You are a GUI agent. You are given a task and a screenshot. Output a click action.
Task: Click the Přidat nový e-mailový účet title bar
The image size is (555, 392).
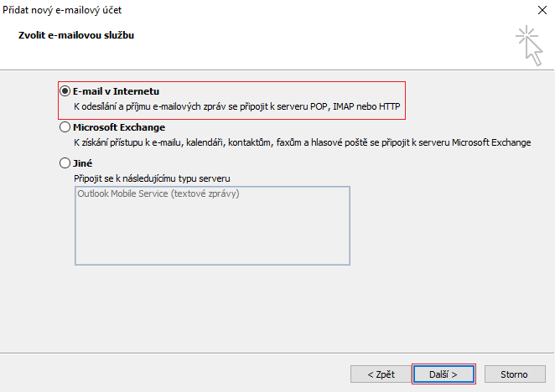pos(252,12)
